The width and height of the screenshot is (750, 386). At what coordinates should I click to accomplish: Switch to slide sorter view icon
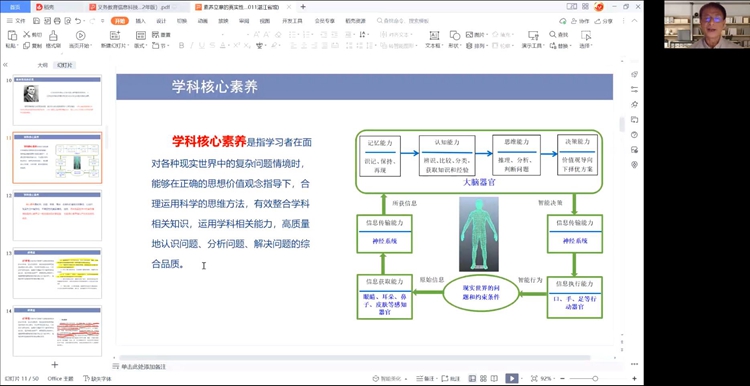pos(482,378)
